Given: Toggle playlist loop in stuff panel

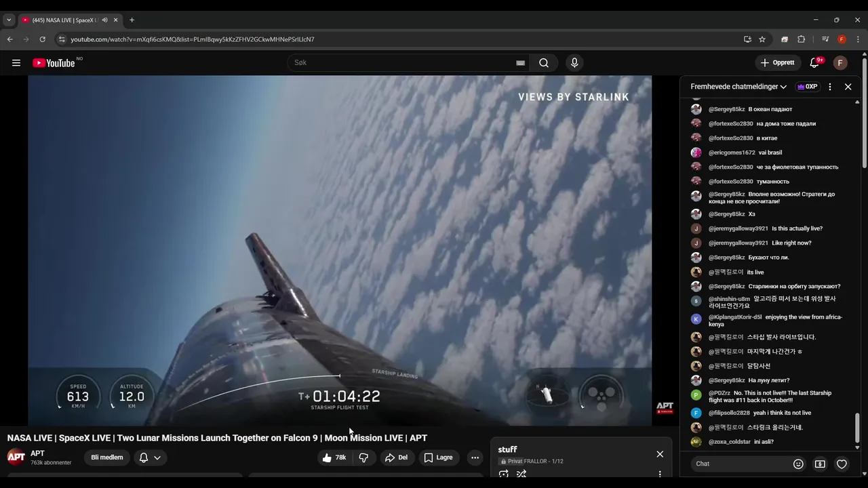Looking at the screenshot, I should [503, 474].
